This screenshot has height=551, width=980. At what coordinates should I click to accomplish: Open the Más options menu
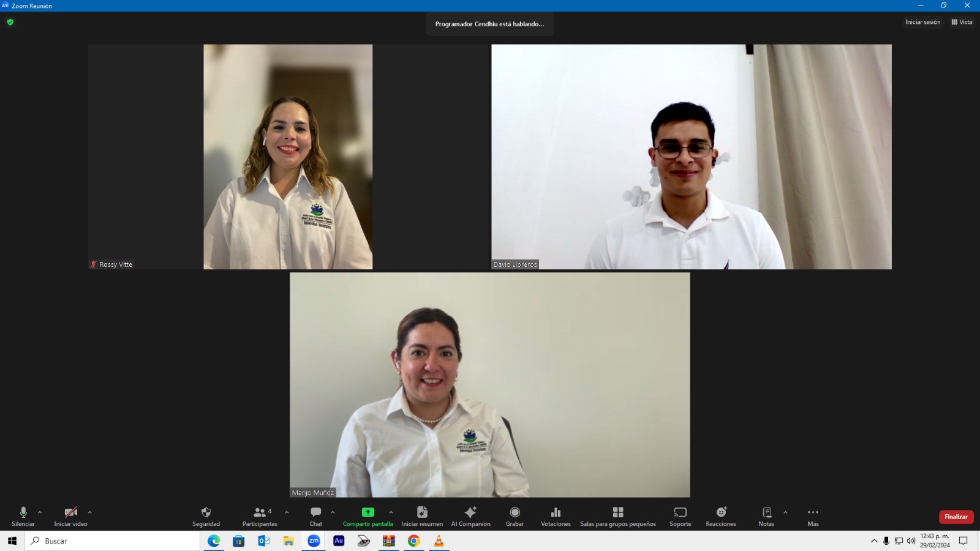click(x=813, y=512)
